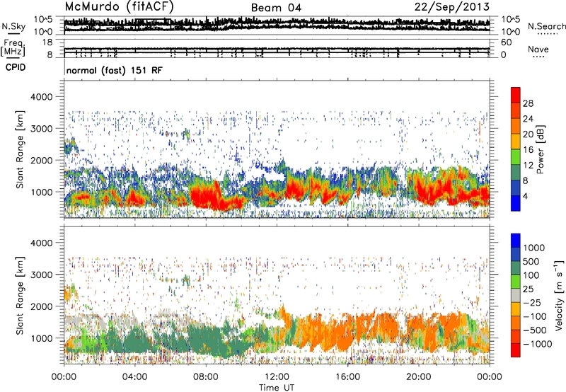Click the N.Search legend label
This screenshot has width=566, height=392.
[546, 26]
